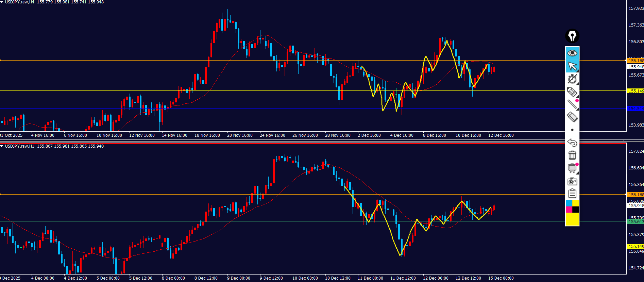Click the clipboard icon in the toolbar
The height and width of the screenshot is (282, 644).
click(572, 194)
